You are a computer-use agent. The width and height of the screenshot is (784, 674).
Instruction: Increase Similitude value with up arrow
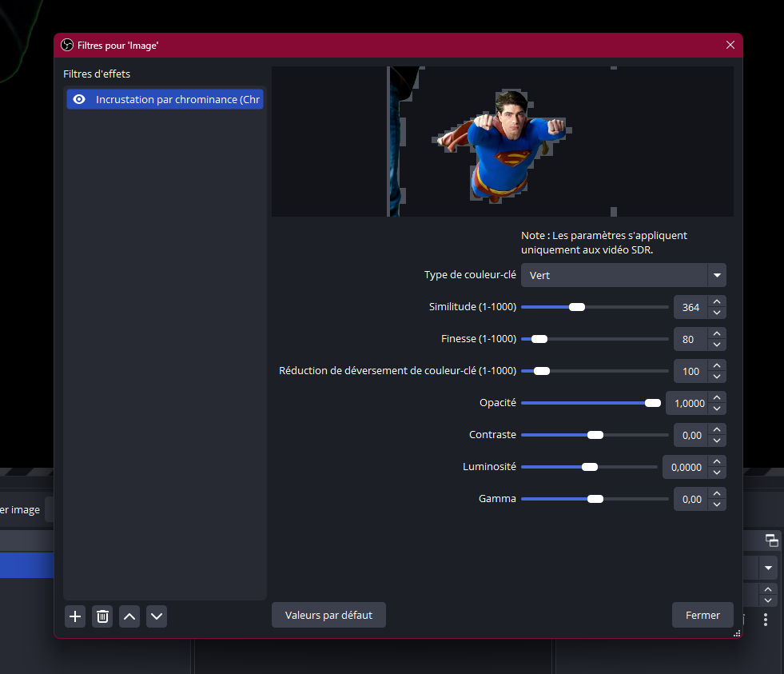(x=717, y=301)
